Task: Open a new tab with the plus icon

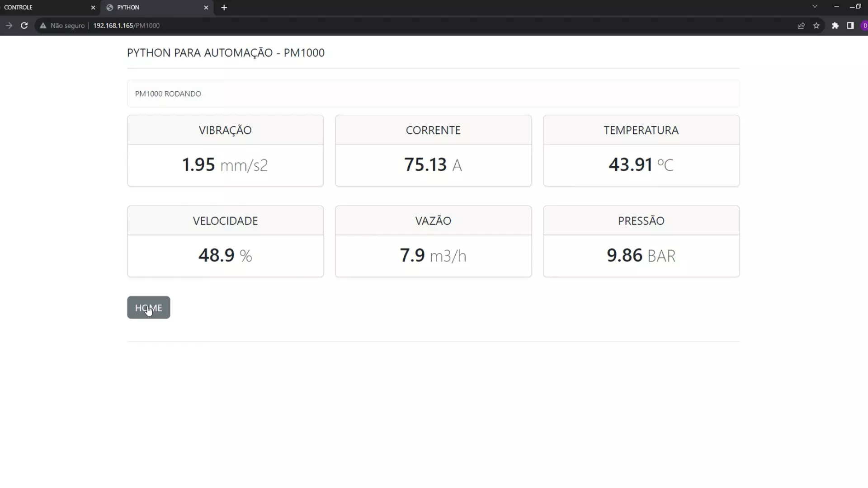Action: tap(224, 7)
